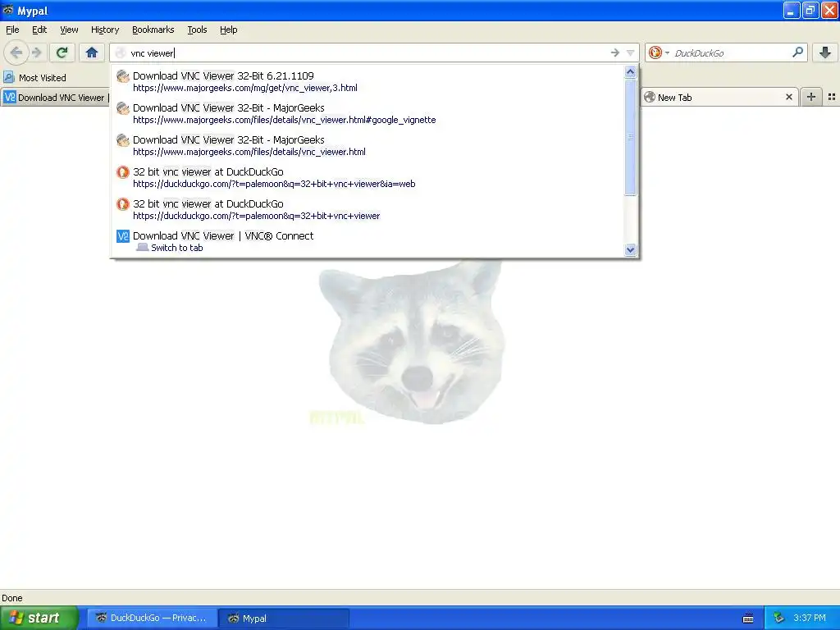Switch to DuckDuckGo — Privac... taskbar window

pos(152,619)
